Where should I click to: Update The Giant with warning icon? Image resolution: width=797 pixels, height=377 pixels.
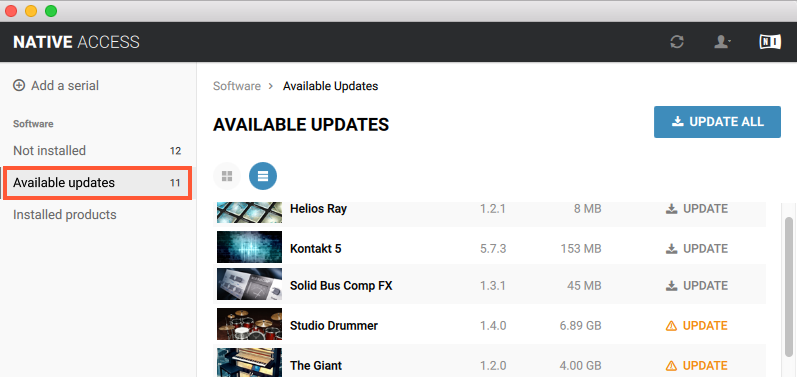(697, 365)
